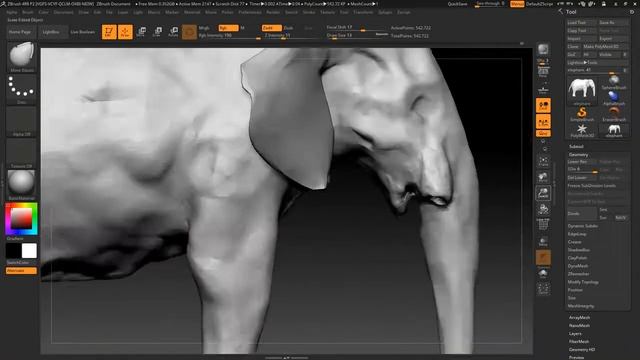The width and height of the screenshot is (640, 360).
Task: Click the BPR render icon on right shelf
Action: (543, 50)
